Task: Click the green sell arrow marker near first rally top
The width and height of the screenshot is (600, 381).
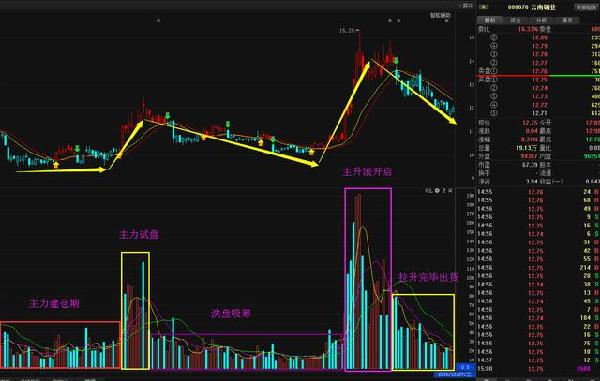Action: (x=167, y=116)
